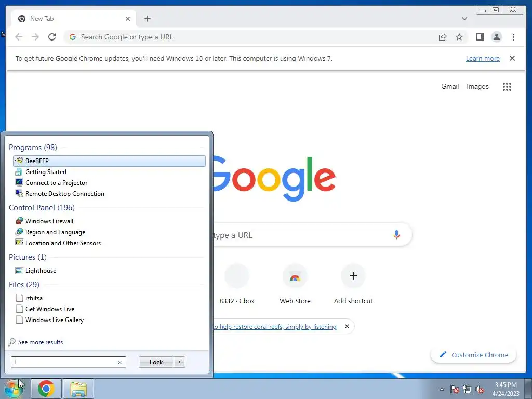
Task: Clear the Start menu search box
Action: [119, 362]
